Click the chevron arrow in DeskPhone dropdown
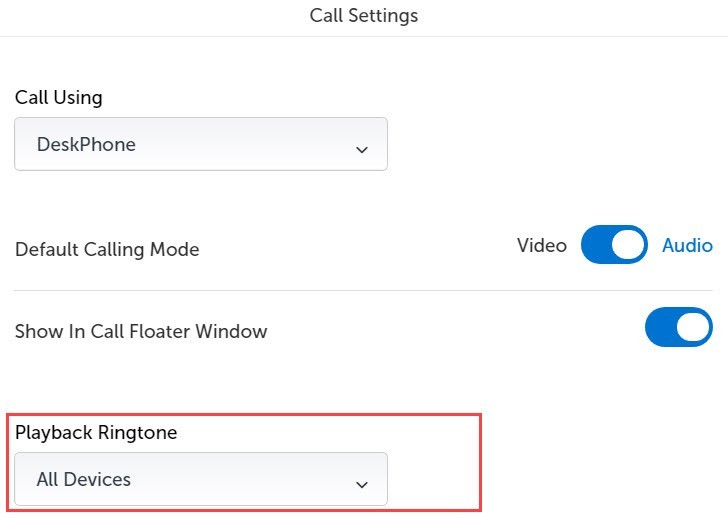 point(361,150)
